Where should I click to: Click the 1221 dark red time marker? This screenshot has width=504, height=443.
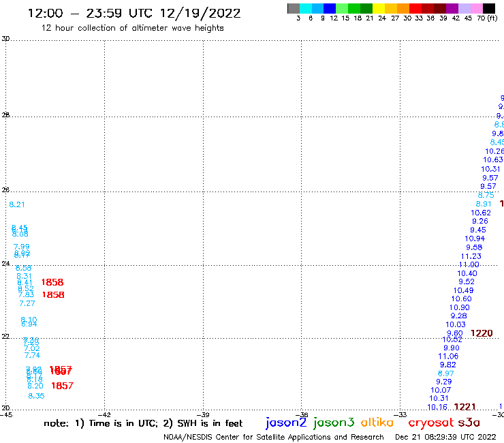[x=464, y=407]
